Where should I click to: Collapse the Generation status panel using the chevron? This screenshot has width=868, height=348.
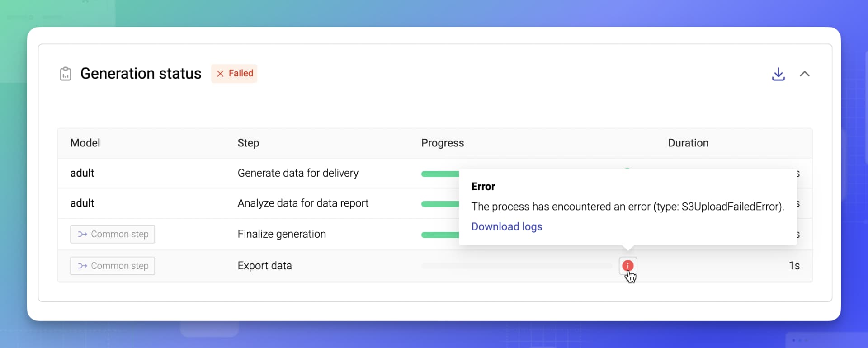pos(805,74)
